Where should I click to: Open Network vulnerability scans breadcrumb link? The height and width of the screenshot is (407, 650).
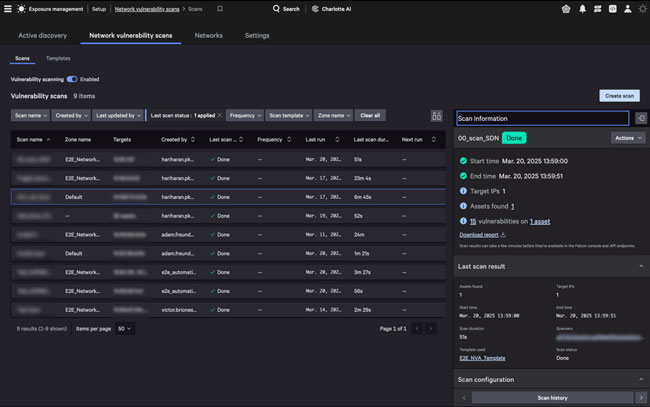[147, 9]
